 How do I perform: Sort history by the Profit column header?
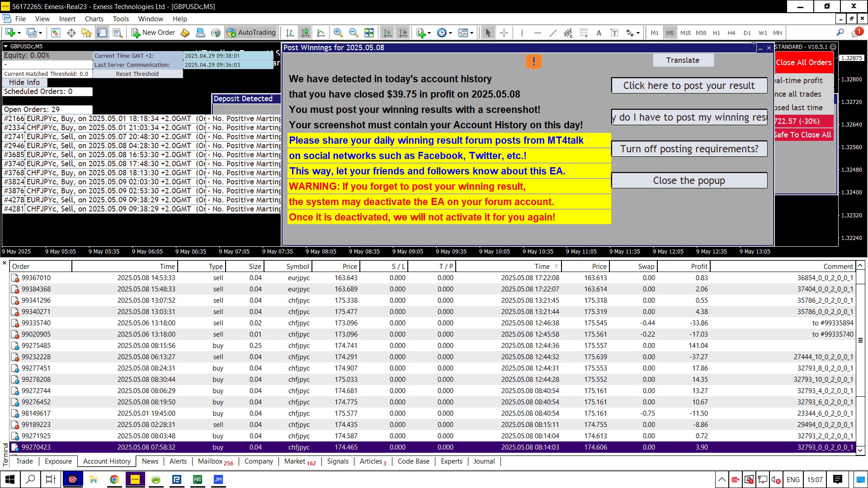point(698,266)
